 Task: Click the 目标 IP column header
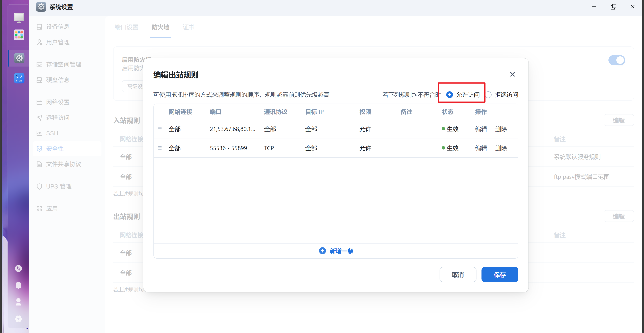point(314,112)
